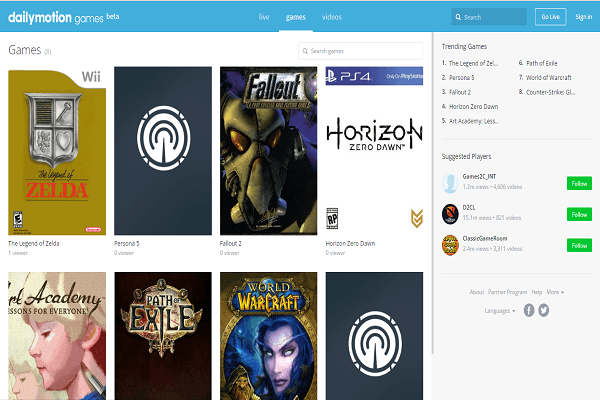Screen dimensions: 600x400
Task: Click '2.4m views • 3,311 videos' text
Action: pyautogui.click(x=492, y=249)
